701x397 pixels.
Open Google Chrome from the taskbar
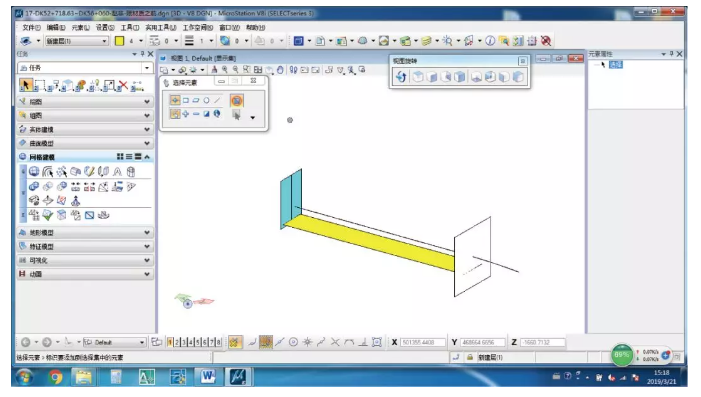point(55,378)
